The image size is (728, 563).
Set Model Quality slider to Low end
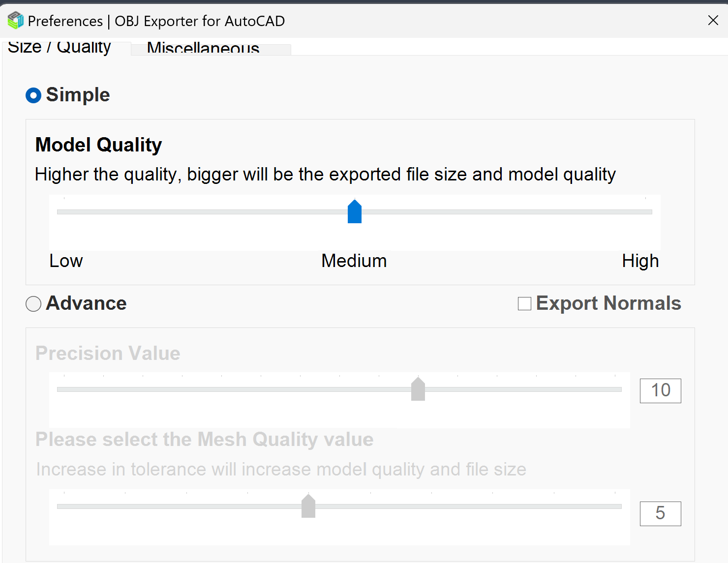tap(64, 212)
